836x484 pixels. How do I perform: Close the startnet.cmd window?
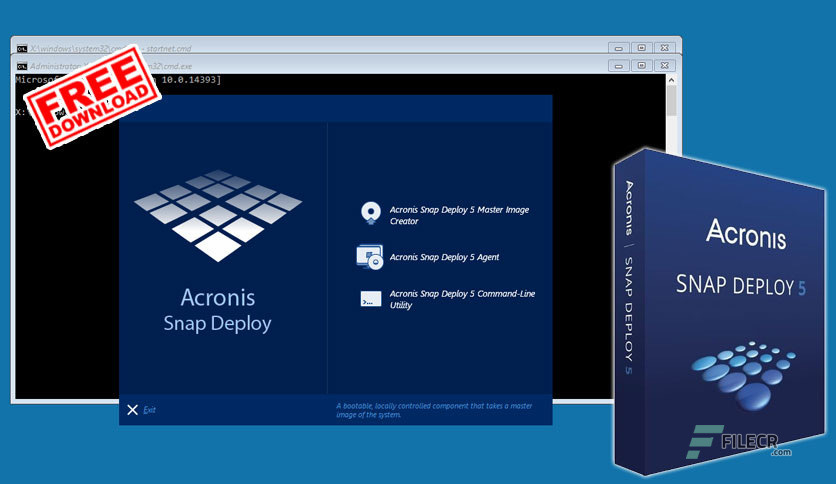(x=665, y=48)
